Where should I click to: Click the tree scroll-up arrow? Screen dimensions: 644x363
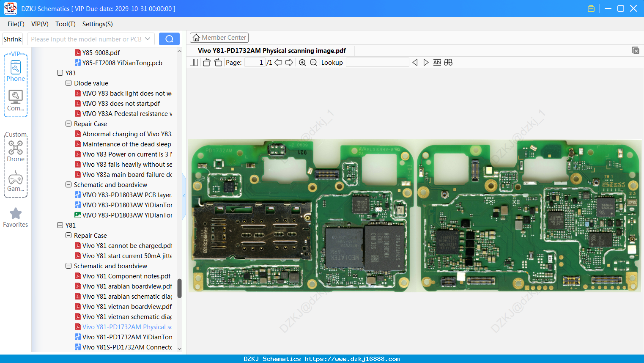[x=179, y=51]
